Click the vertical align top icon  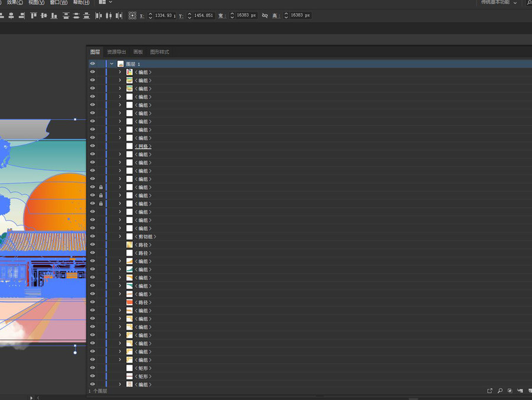click(34, 15)
